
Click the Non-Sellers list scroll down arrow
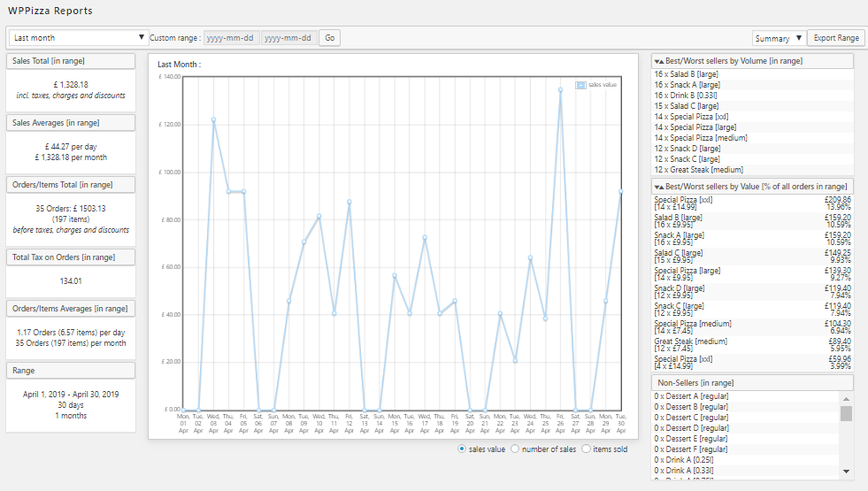(846, 472)
